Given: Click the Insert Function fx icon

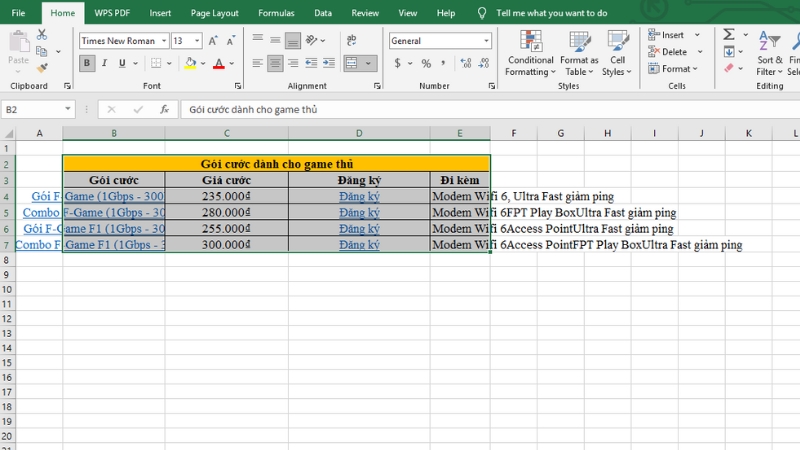Looking at the screenshot, I should pyautogui.click(x=163, y=109).
